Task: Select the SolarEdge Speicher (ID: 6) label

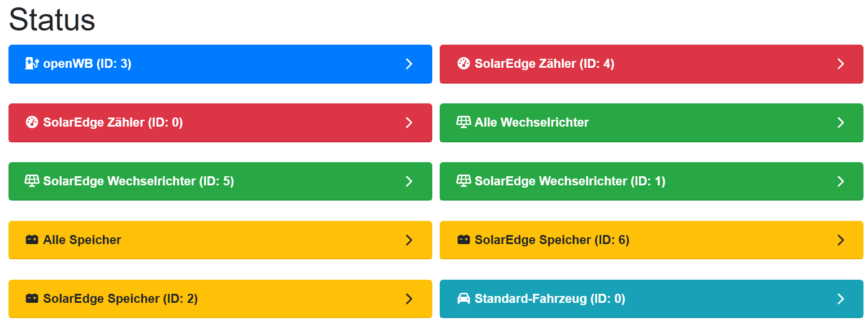Action: tap(552, 240)
